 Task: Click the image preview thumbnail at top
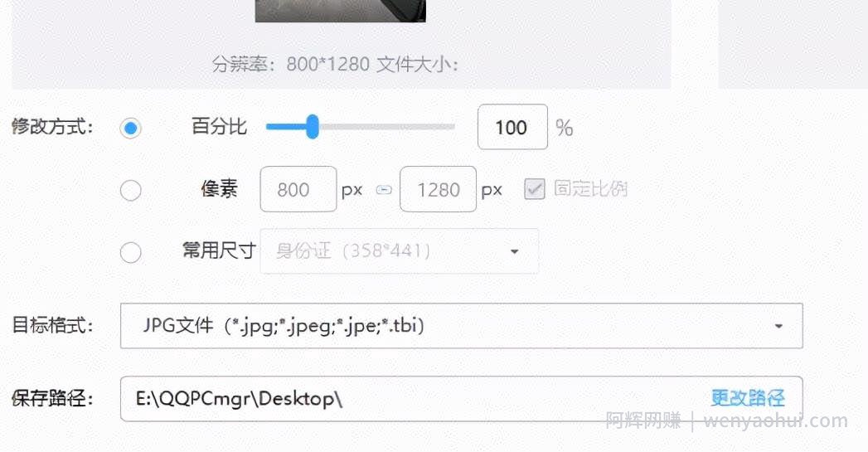(x=341, y=11)
